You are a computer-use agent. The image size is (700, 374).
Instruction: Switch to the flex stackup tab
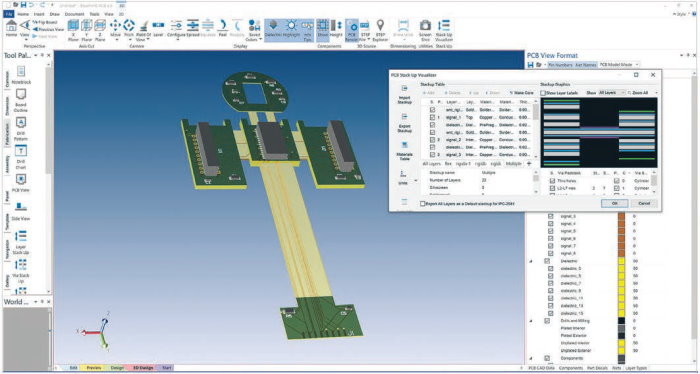tap(448, 164)
